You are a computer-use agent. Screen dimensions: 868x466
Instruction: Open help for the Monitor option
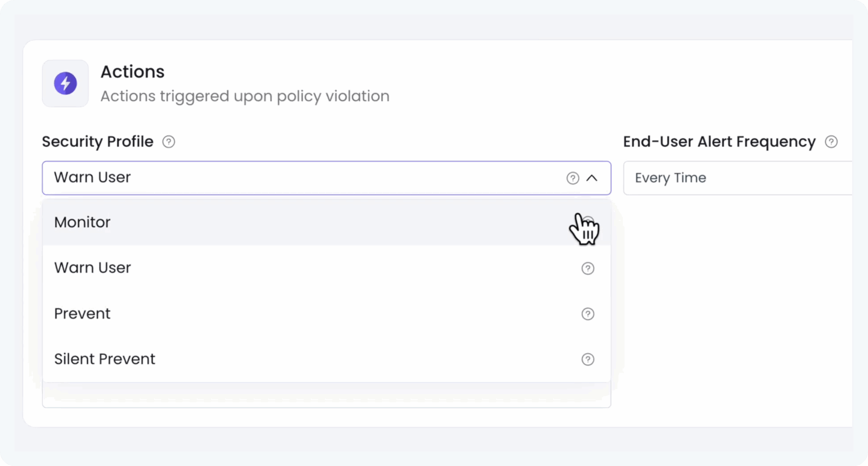588,222
